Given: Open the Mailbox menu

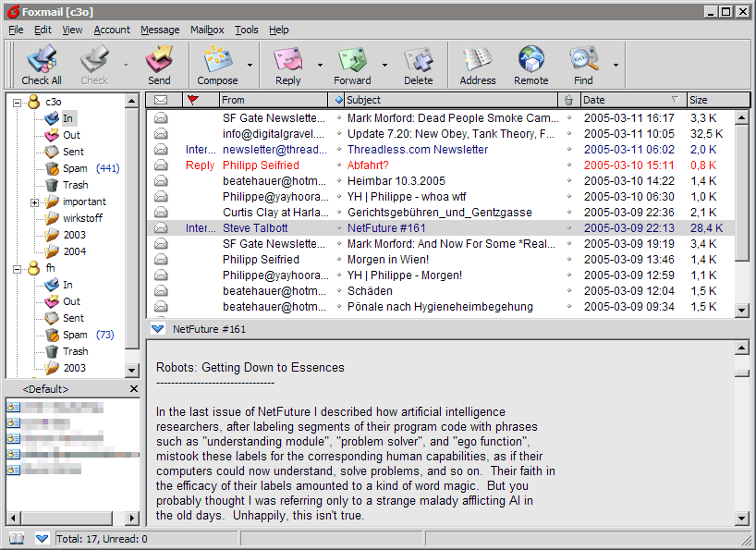Looking at the screenshot, I should [x=207, y=30].
